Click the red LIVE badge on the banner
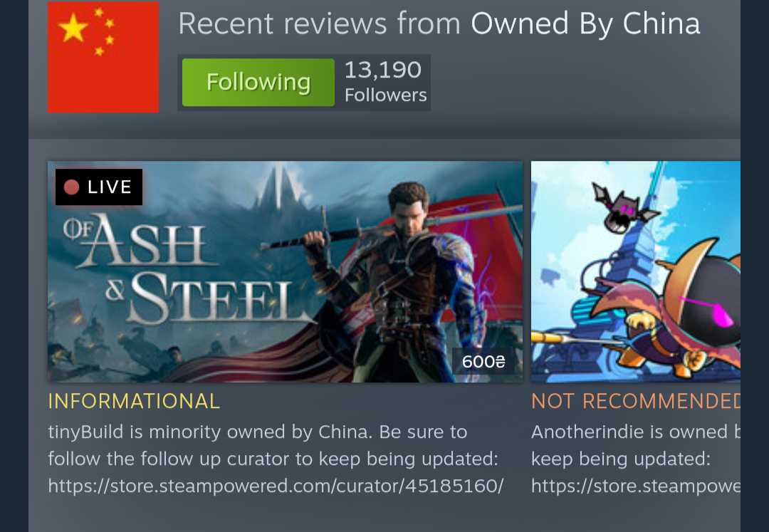The height and width of the screenshot is (532, 769). [98, 187]
